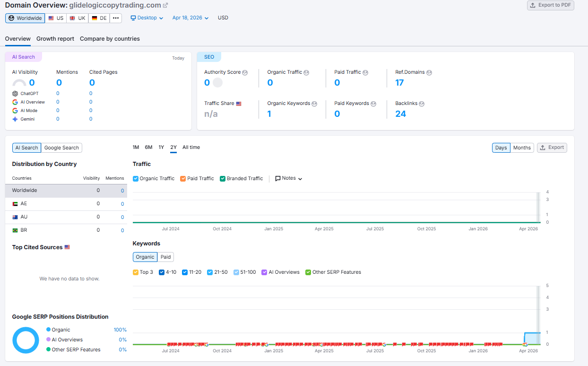Click the Organic Traffic info icon in SEO panel

click(x=306, y=73)
